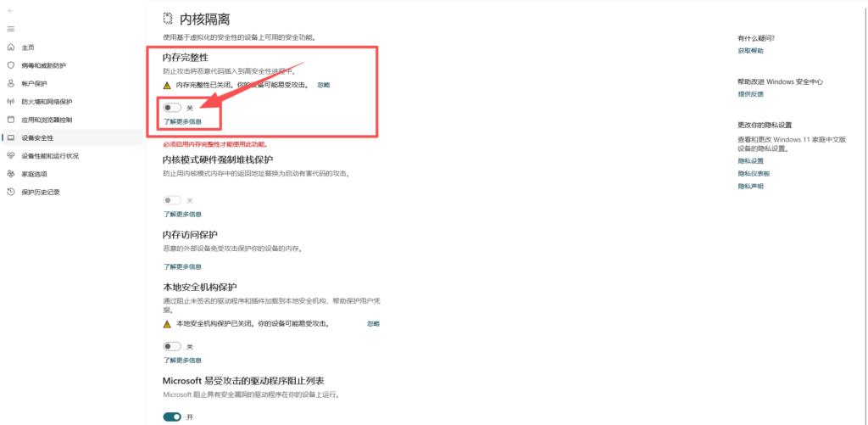Viewport: 868px width, 425px height.
Task: Open the 获取帮助 link
Action: tap(750, 51)
